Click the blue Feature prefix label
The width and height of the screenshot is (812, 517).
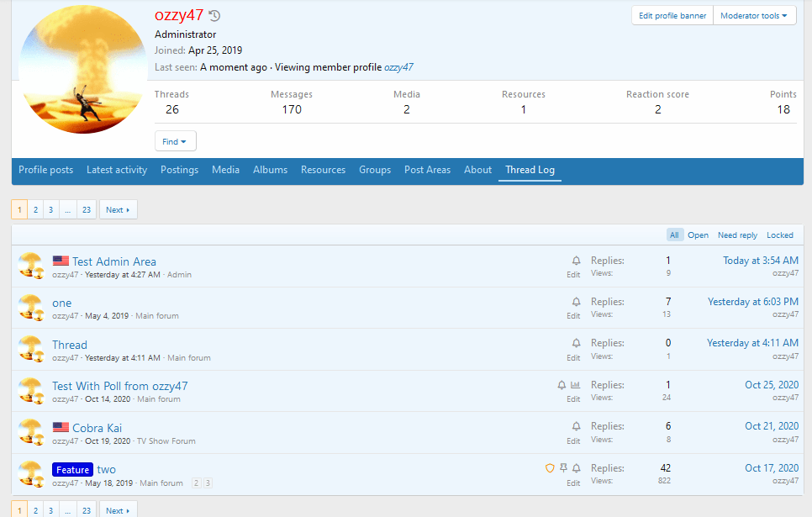72,470
